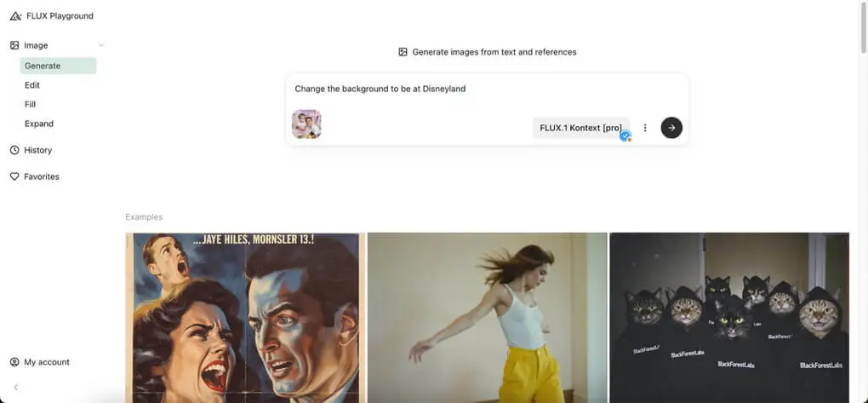Select the Edit menu item
The height and width of the screenshot is (403, 868).
[32, 85]
